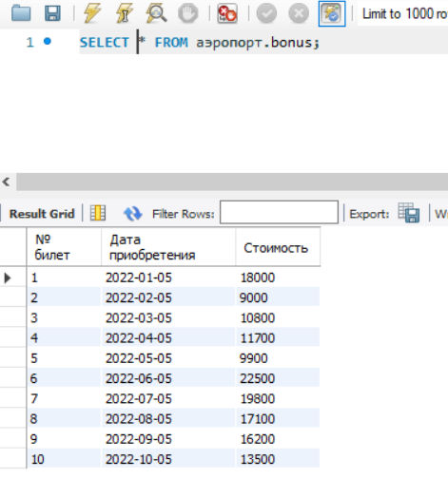Execute the query with lightning bolt icon

click(92, 13)
